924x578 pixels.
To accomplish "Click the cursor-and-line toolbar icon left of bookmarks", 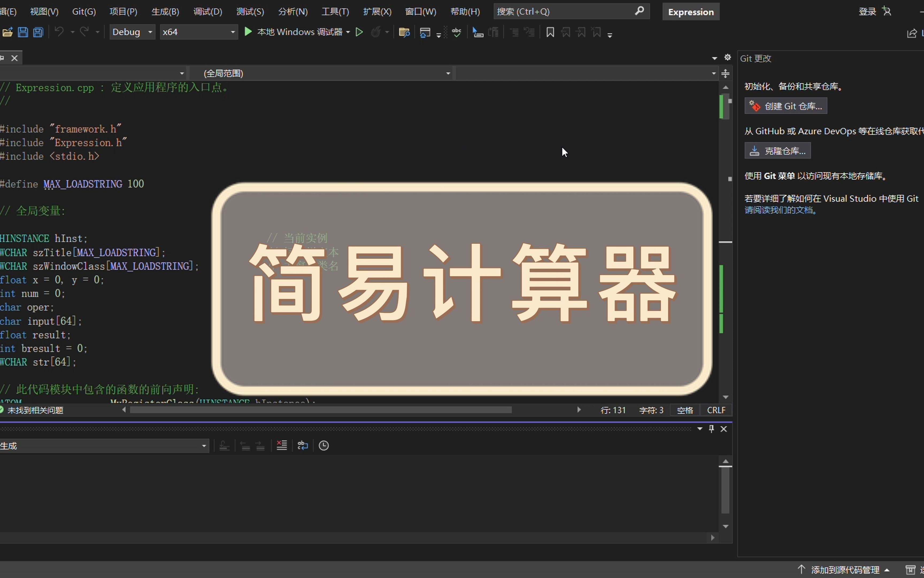I will 478,32.
